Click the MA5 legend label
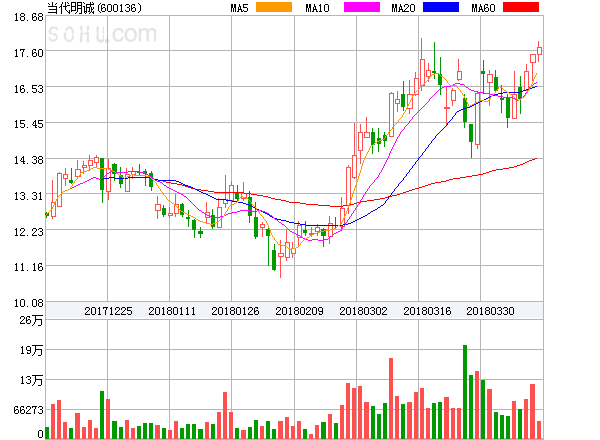Screen dimensions: 600x440 [x=240, y=8]
